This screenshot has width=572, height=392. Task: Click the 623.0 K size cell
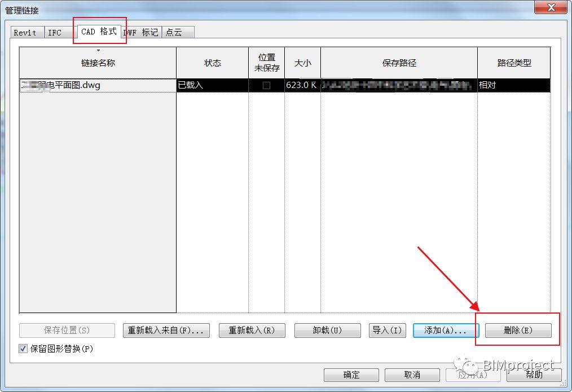point(302,85)
